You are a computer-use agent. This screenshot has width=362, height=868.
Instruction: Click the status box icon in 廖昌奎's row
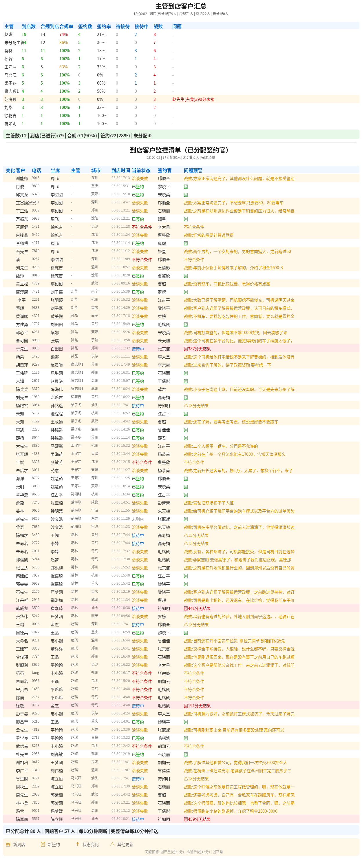(186, 722)
